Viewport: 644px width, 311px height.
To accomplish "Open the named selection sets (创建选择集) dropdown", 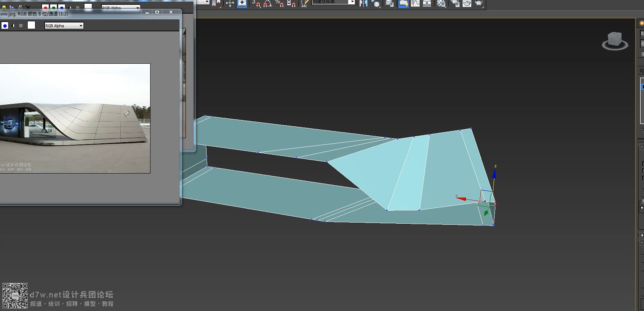I will coord(333,2).
